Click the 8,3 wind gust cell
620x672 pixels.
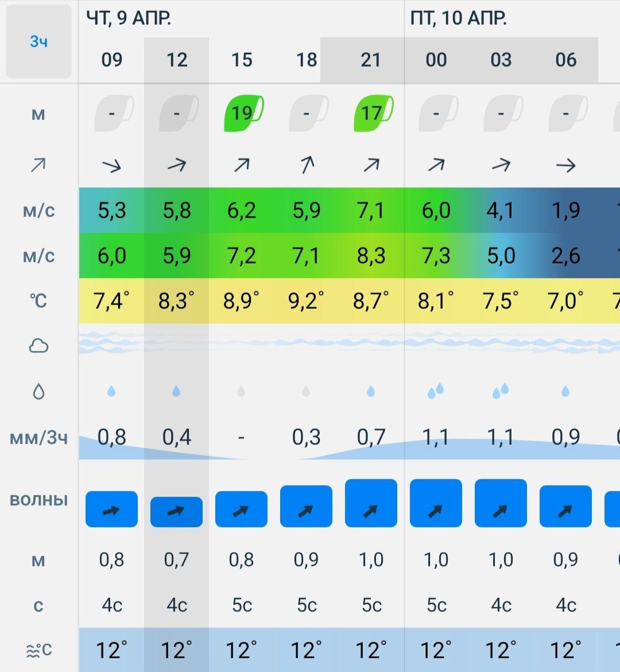click(371, 255)
